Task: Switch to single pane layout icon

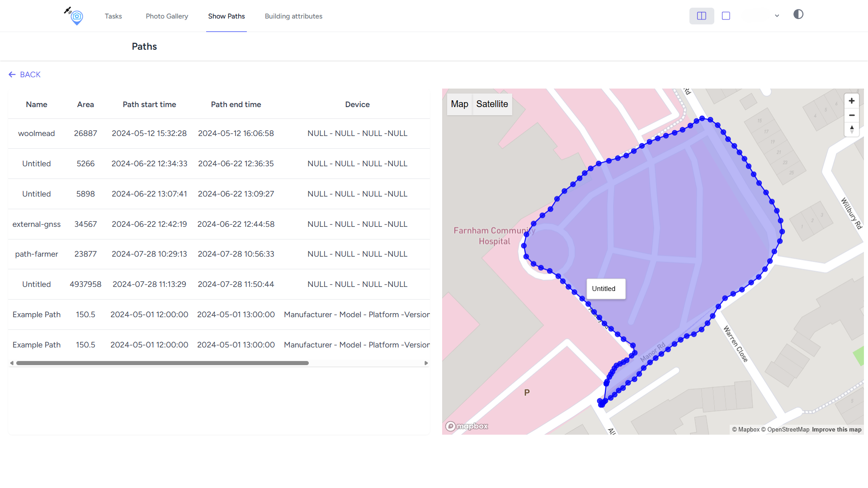Action: [x=726, y=16]
